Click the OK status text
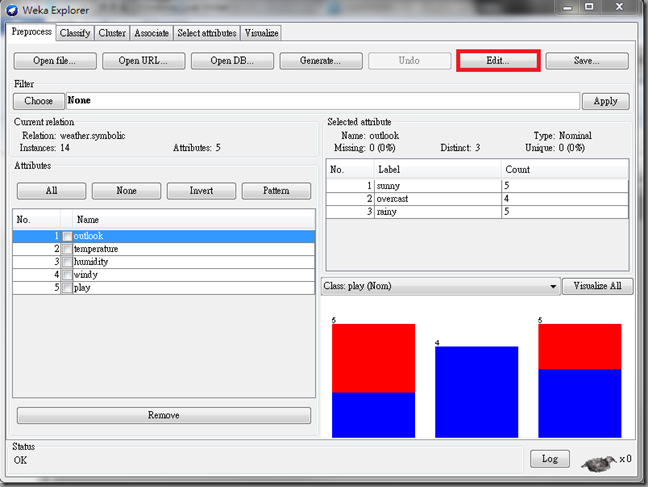Image resolution: width=648 pixels, height=487 pixels. (x=20, y=460)
